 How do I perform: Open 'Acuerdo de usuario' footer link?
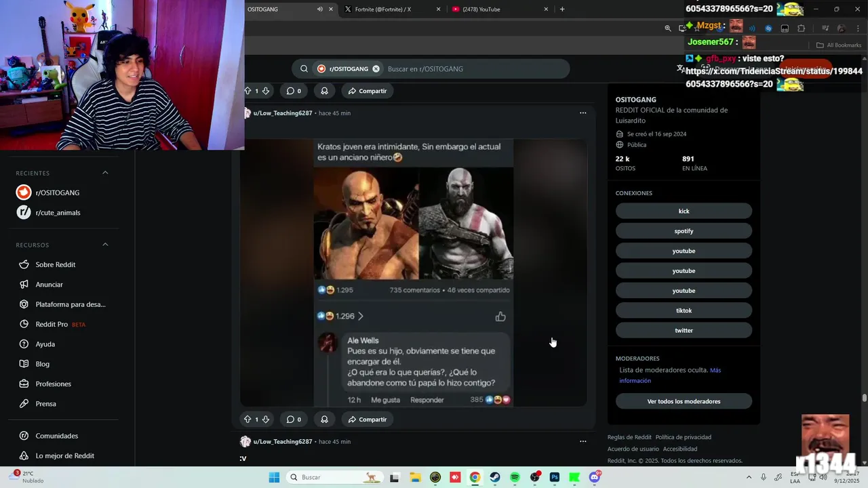click(x=633, y=449)
